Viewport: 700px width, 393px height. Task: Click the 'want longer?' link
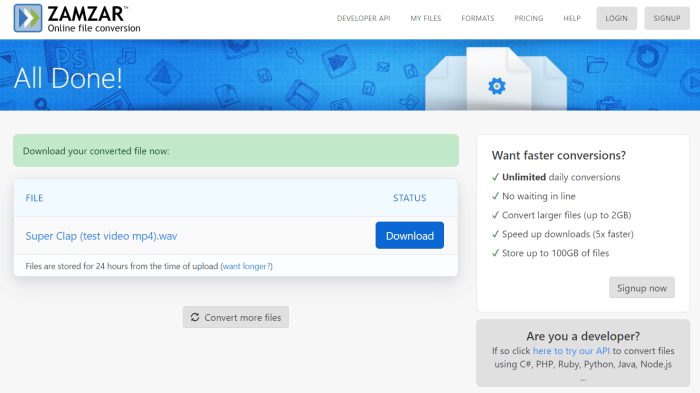tap(246, 266)
